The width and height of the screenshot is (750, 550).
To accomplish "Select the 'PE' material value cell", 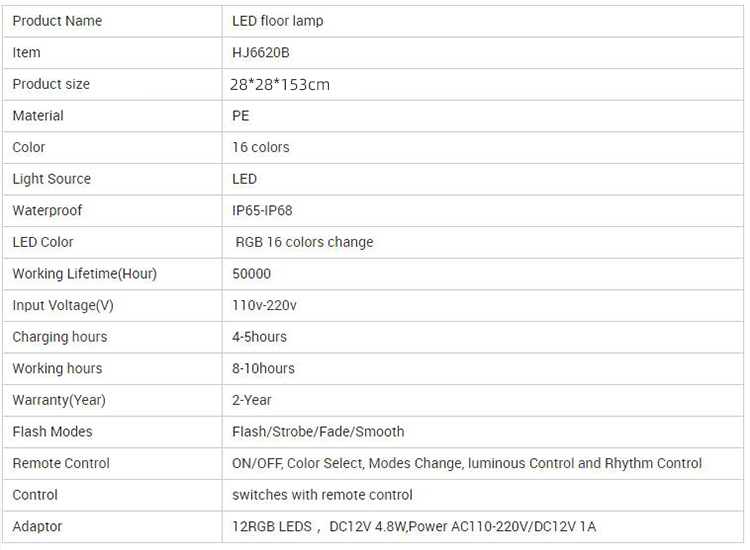I will [241, 116].
